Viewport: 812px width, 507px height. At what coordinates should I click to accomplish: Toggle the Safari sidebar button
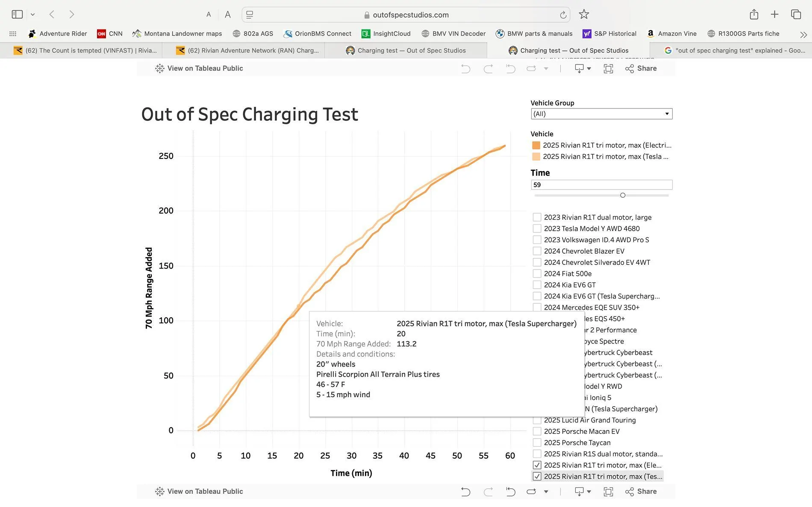click(17, 15)
